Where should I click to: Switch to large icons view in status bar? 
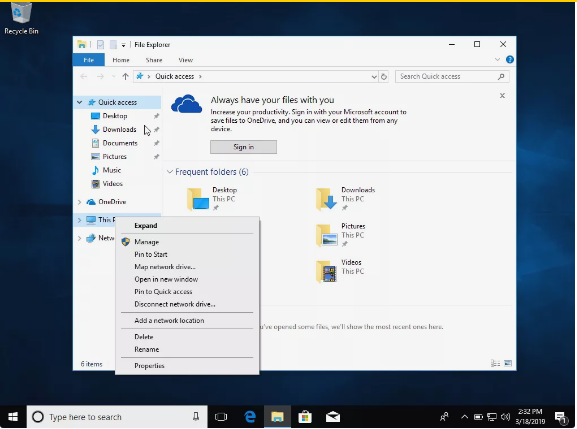(508, 364)
